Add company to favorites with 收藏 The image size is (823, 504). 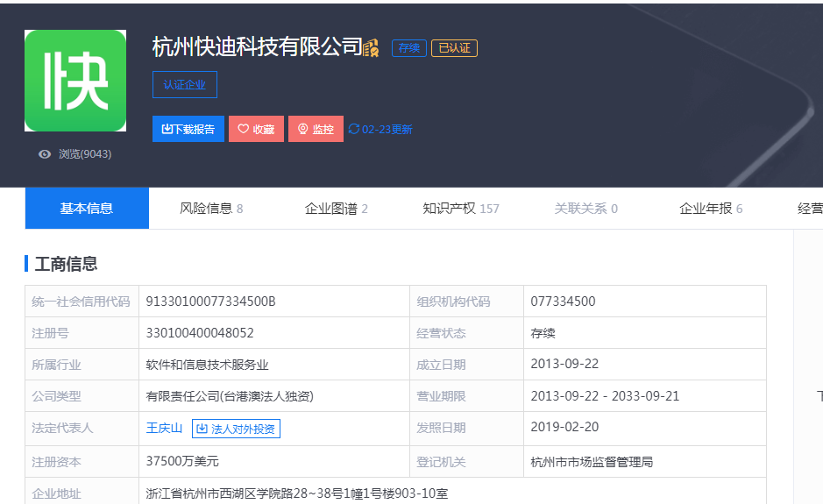pyautogui.click(x=256, y=129)
